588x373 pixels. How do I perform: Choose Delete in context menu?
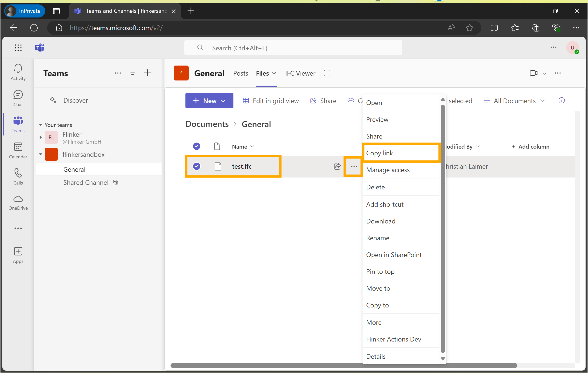point(401,187)
